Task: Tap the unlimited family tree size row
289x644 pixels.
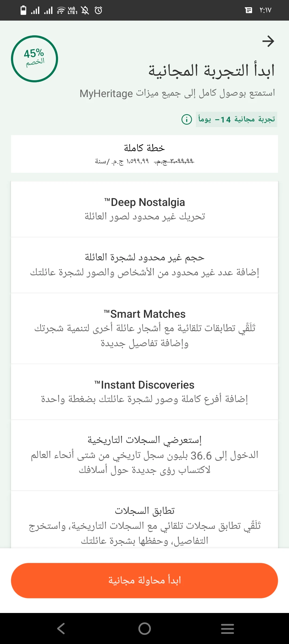Action: point(144,265)
